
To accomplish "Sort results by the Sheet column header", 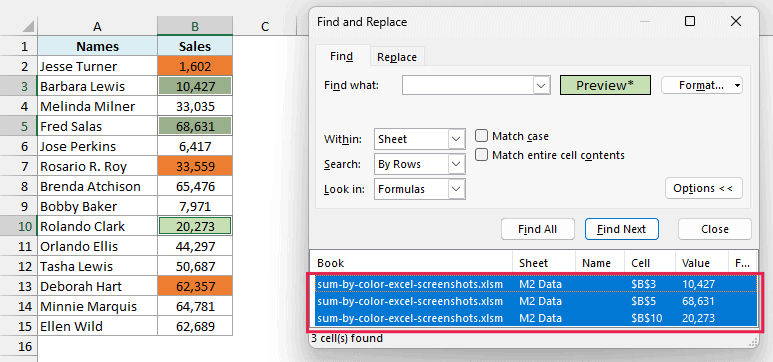I will coord(544,263).
